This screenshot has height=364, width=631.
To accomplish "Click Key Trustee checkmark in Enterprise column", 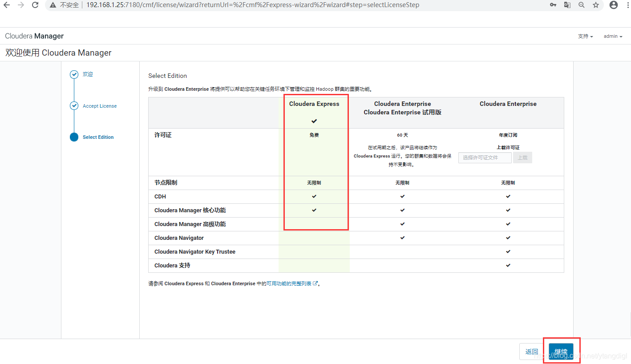I will tap(508, 251).
